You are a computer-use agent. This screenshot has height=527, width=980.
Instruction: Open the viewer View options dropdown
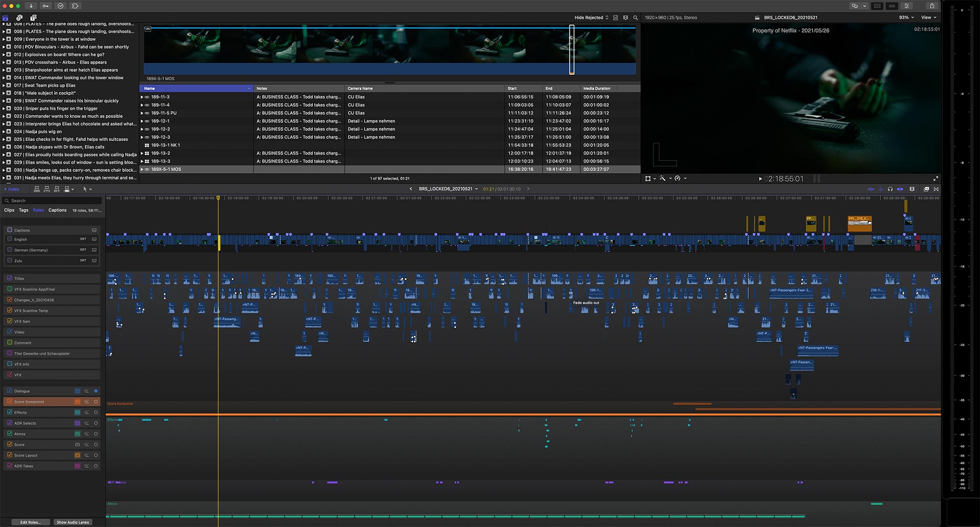coord(928,17)
